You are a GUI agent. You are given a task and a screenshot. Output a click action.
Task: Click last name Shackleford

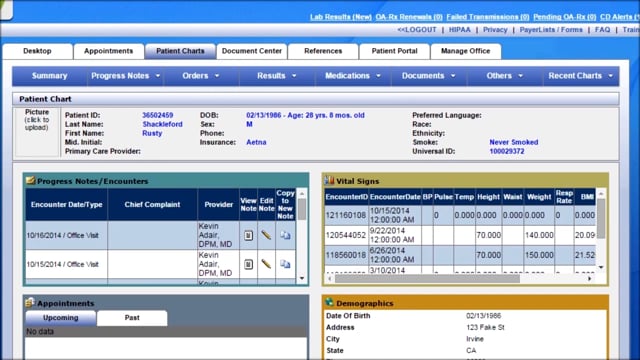tap(162, 124)
